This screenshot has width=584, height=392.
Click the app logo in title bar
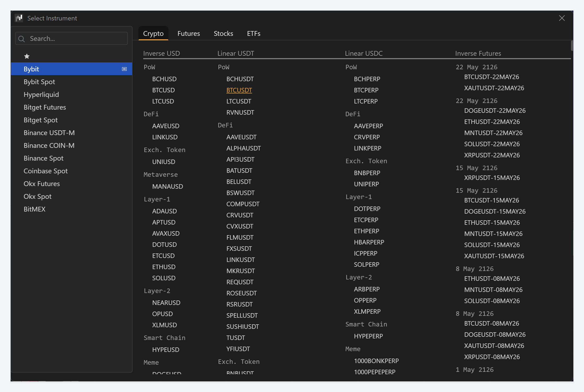pyautogui.click(x=19, y=18)
